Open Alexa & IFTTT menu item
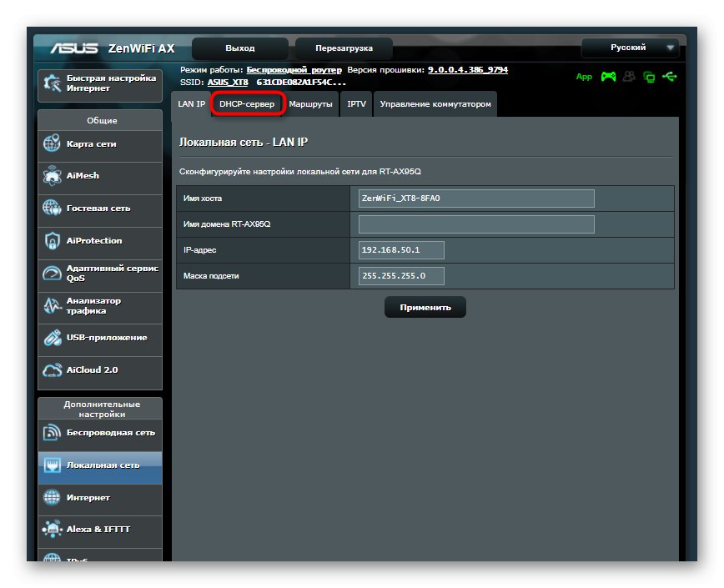Screen dimensions: 724x588 click(x=100, y=530)
